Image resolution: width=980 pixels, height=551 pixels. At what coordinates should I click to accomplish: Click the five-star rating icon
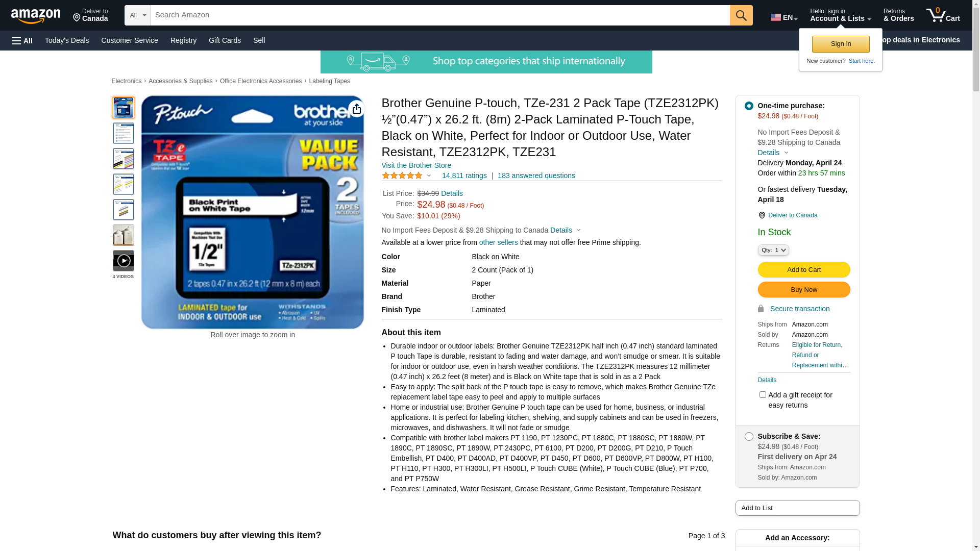pos(402,176)
